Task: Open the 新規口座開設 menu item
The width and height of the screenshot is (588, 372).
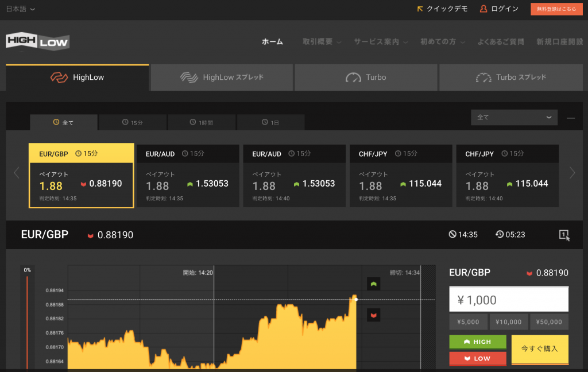Action: pos(559,42)
